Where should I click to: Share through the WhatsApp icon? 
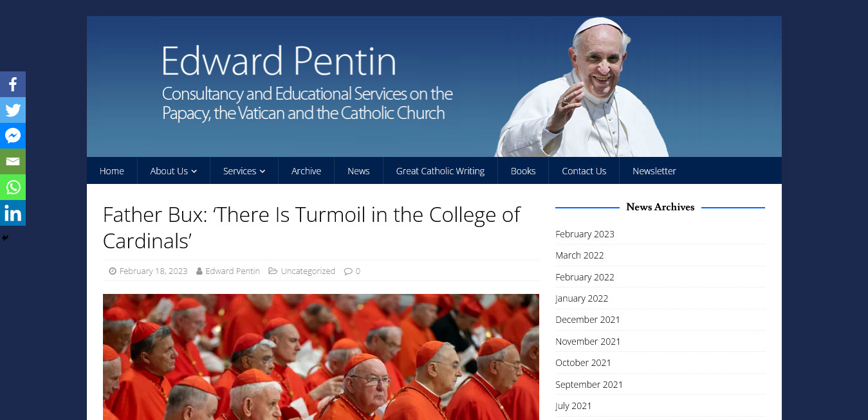pos(13,187)
